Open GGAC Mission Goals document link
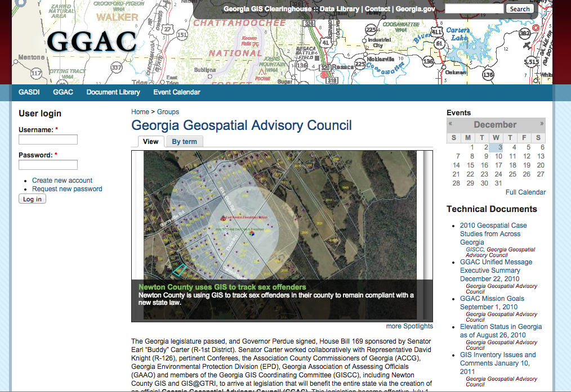The width and height of the screenshot is (571, 392). pyautogui.click(x=492, y=299)
